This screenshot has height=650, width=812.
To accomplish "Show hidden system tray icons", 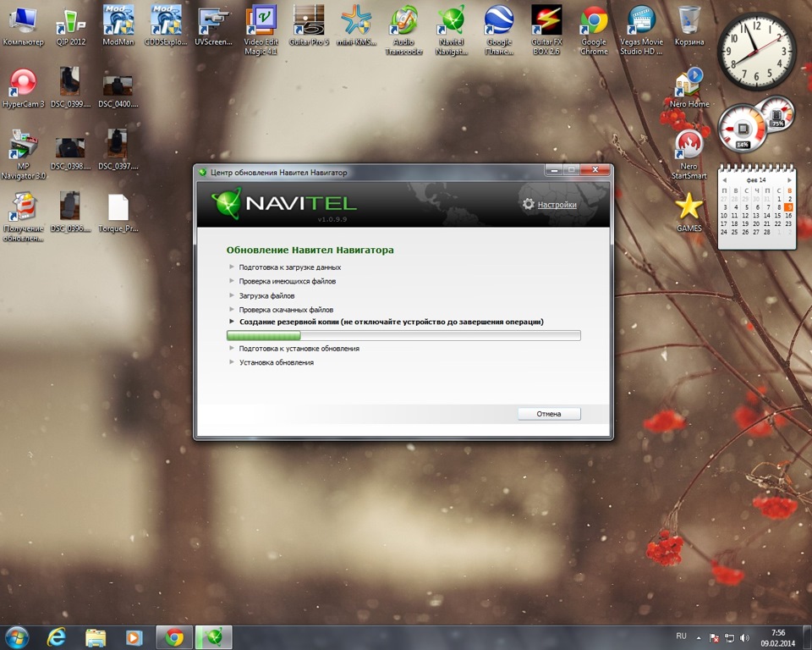I will tap(699, 638).
